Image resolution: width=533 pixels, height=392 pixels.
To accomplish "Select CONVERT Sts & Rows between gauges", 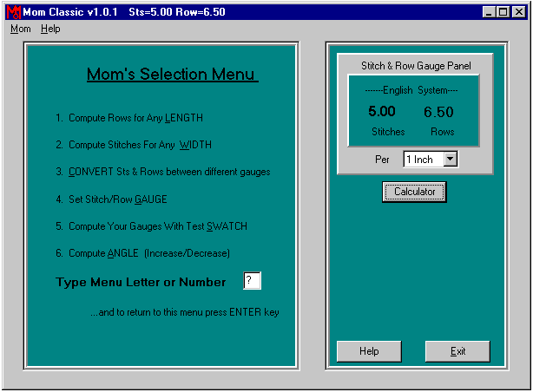I will (x=168, y=172).
